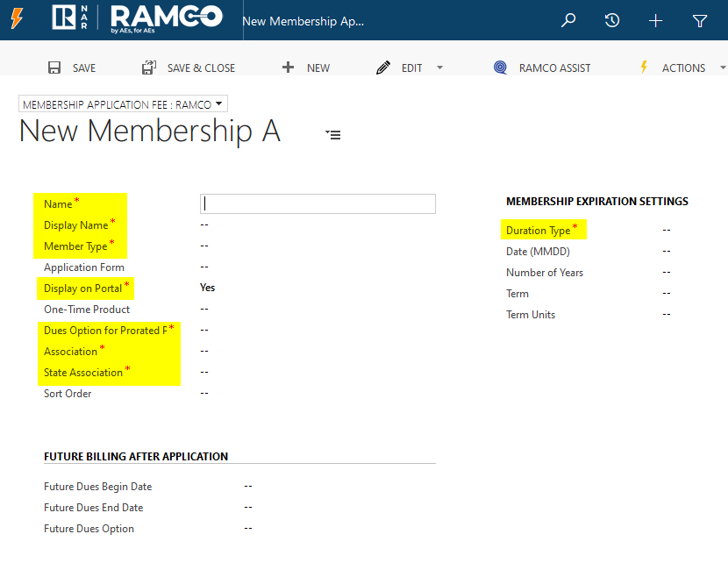Open the record navigation list icon
728x577 pixels.
click(333, 134)
